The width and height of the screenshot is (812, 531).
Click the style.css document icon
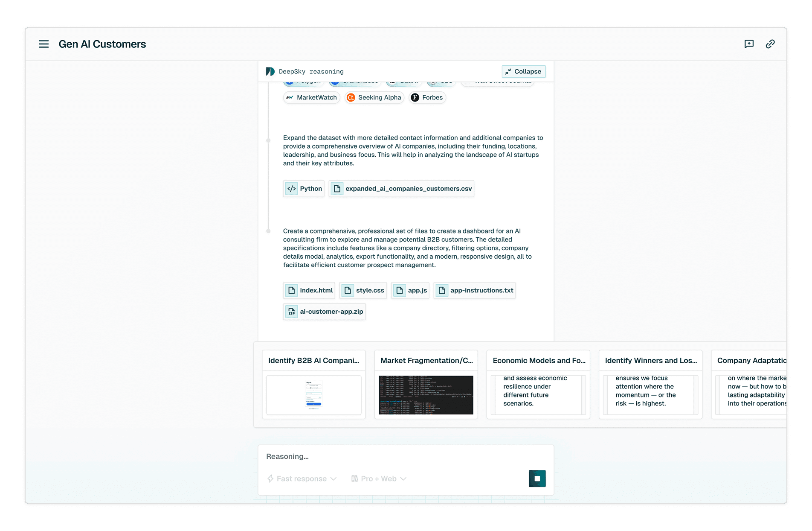[x=348, y=290]
